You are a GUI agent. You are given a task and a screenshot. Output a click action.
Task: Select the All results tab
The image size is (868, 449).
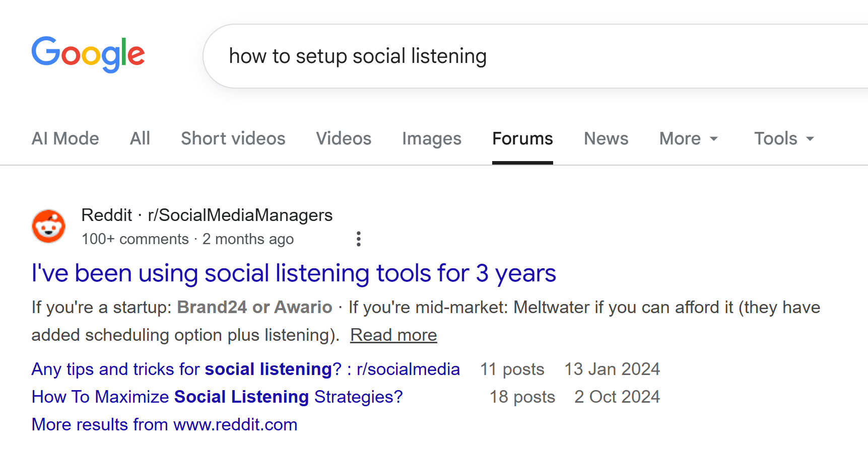140,138
